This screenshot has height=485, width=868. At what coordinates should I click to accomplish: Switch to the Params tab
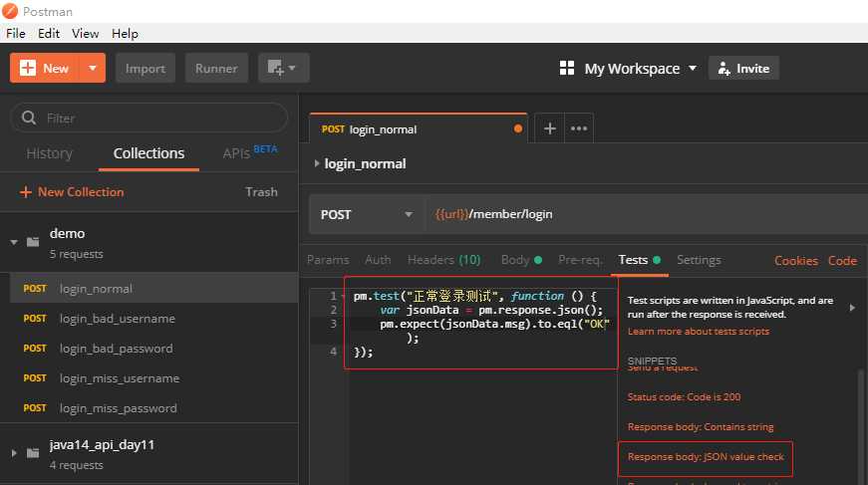(x=328, y=260)
